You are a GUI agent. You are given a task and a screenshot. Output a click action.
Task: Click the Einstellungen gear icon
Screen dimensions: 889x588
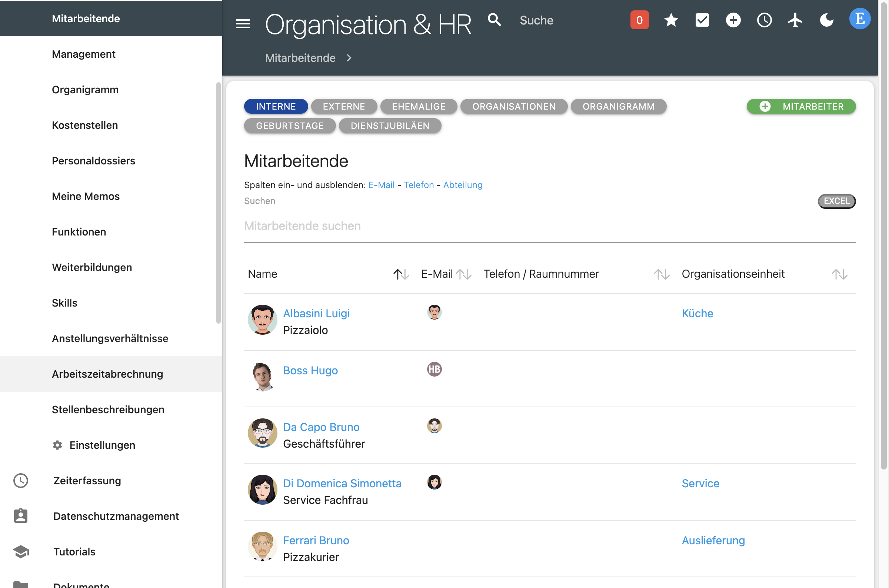coord(57,445)
